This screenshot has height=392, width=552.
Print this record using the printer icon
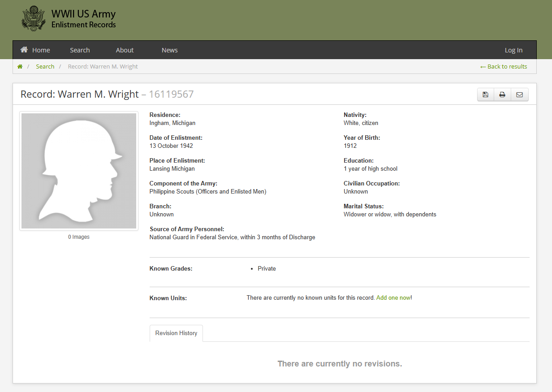502,95
